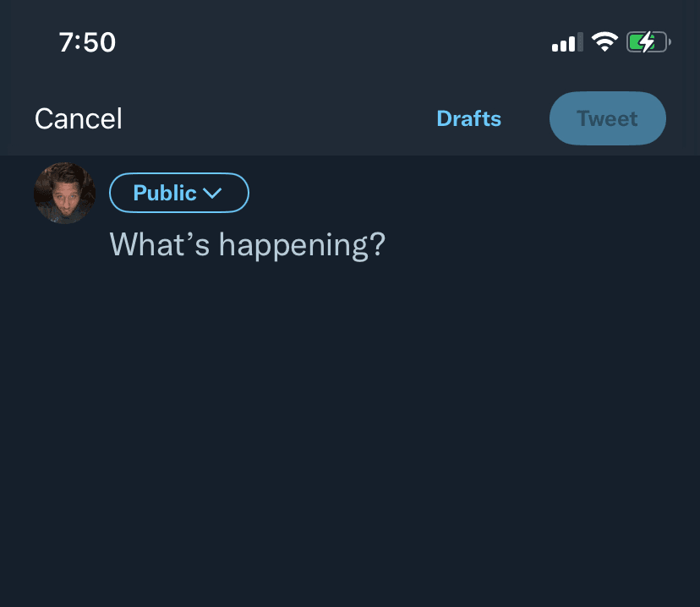The width and height of the screenshot is (700, 607).
Task: Click the word "What's" in compose prompt
Action: click(160, 245)
